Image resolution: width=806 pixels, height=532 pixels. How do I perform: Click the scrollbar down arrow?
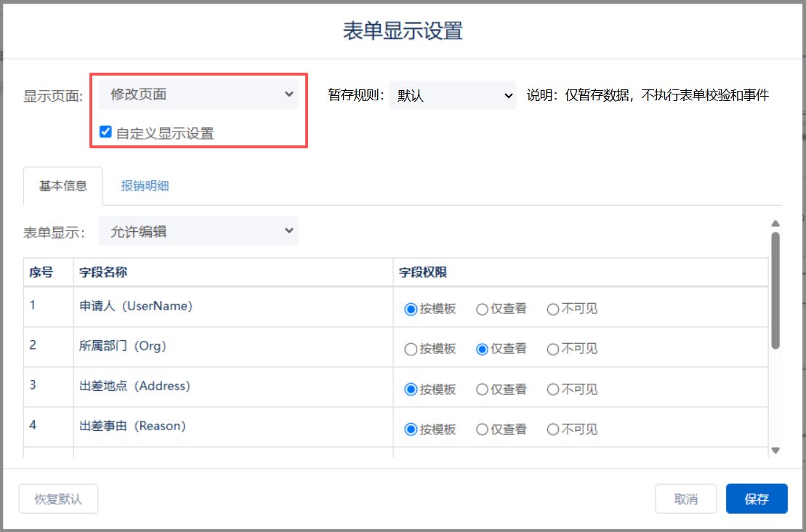pyautogui.click(x=775, y=451)
